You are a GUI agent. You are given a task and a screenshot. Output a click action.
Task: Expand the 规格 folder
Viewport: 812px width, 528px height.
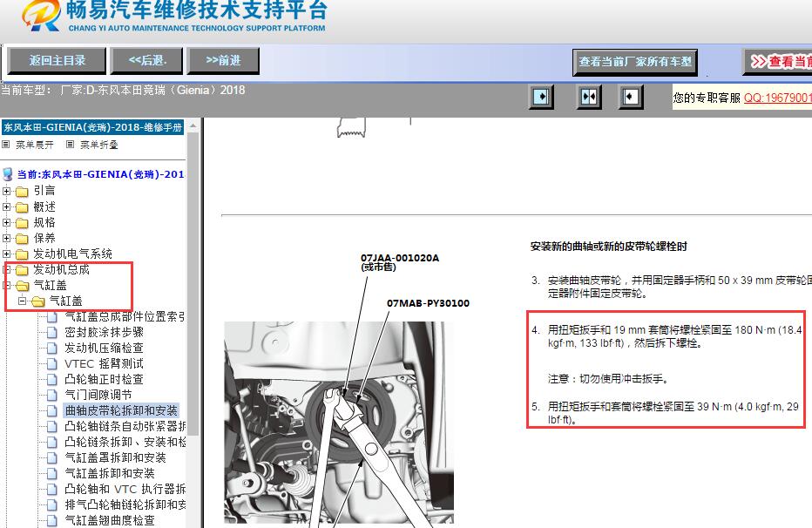click(x=7, y=222)
